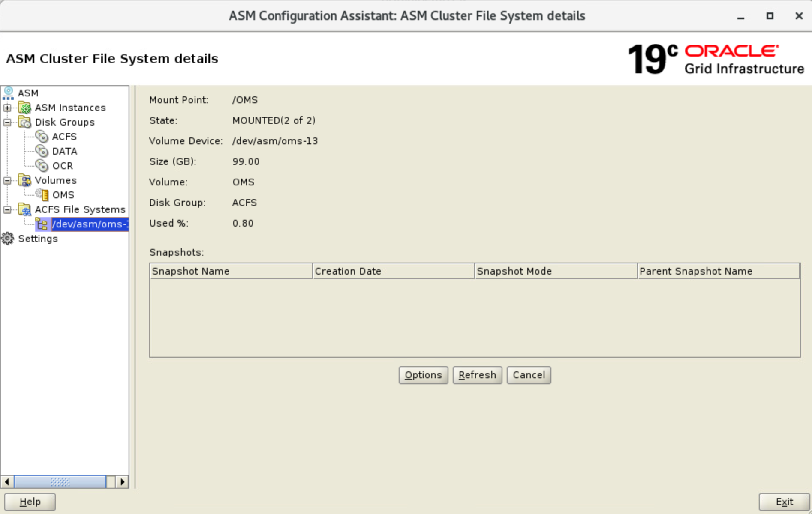Select the ASM root label

(x=28, y=93)
